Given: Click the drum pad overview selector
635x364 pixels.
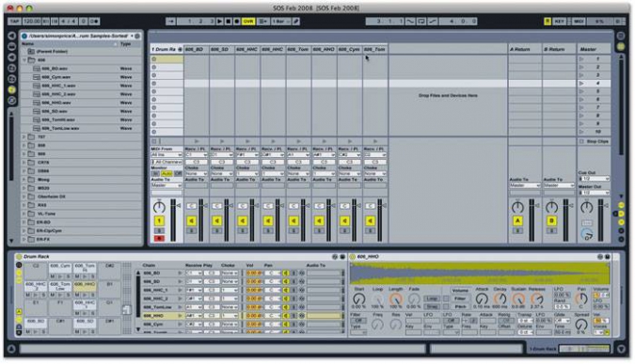Looking at the screenshot, I should [x=127, y=310].
